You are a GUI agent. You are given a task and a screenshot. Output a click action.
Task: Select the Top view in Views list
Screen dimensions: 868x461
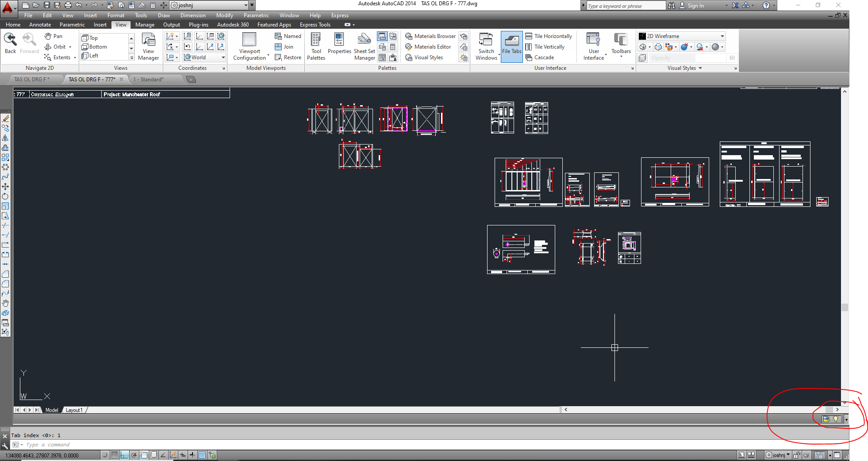point(90,38)
